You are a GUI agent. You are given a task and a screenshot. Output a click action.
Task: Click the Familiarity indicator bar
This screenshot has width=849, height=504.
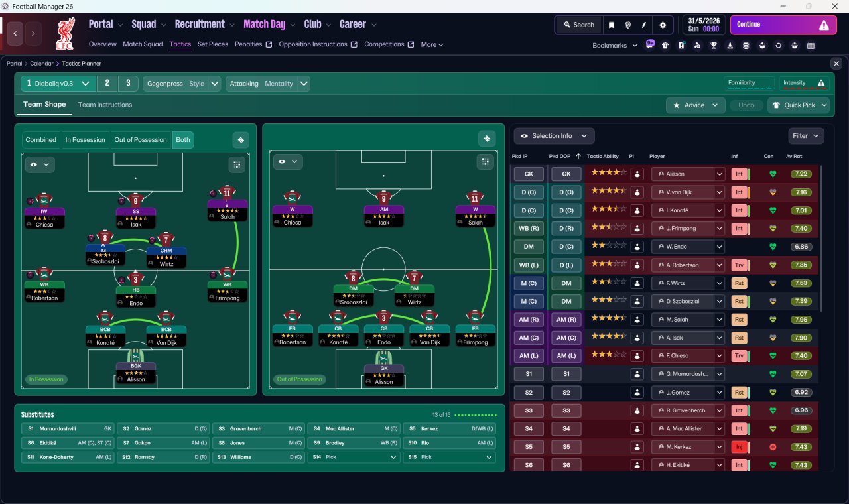point(750,84)
